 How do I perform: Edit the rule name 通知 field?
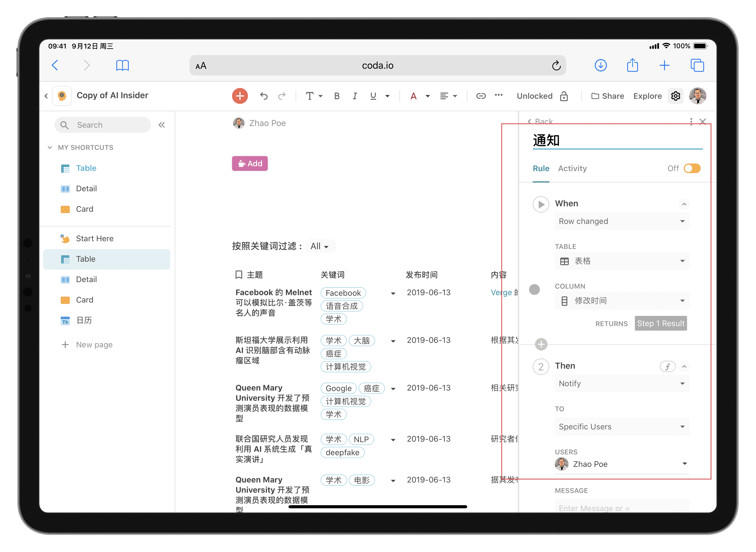(617, 141)
